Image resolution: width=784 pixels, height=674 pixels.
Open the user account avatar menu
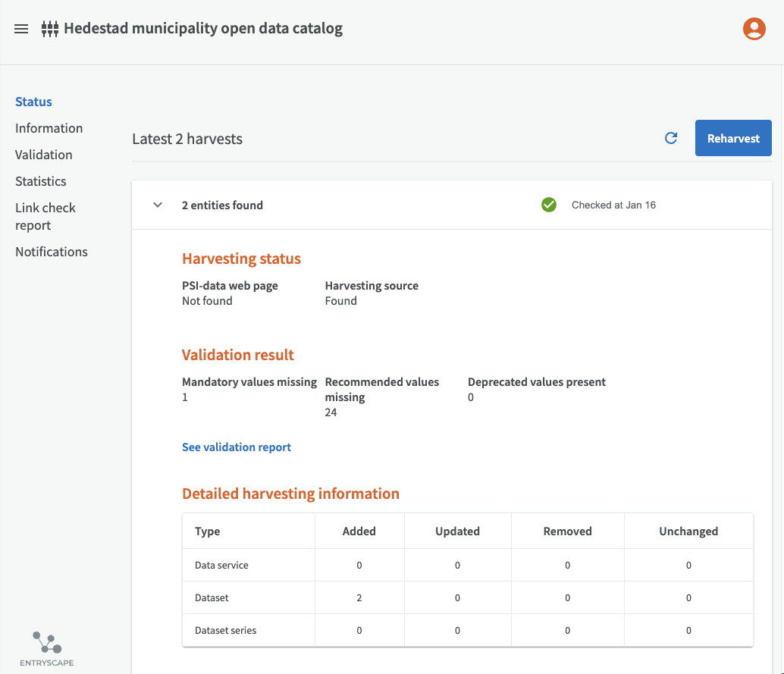click(754, 29)
